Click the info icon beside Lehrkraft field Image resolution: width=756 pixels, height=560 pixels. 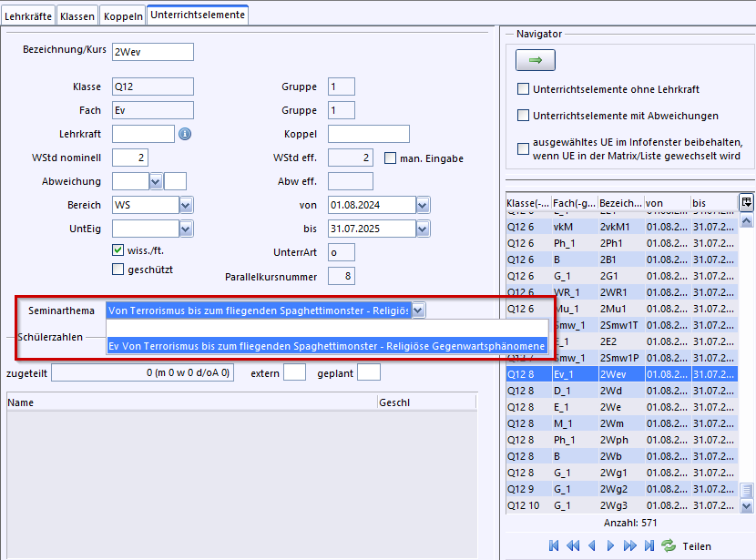[x=185, y=134]
